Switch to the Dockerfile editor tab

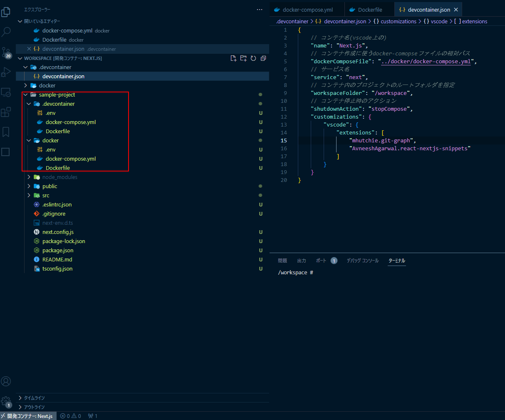(370, 10)
